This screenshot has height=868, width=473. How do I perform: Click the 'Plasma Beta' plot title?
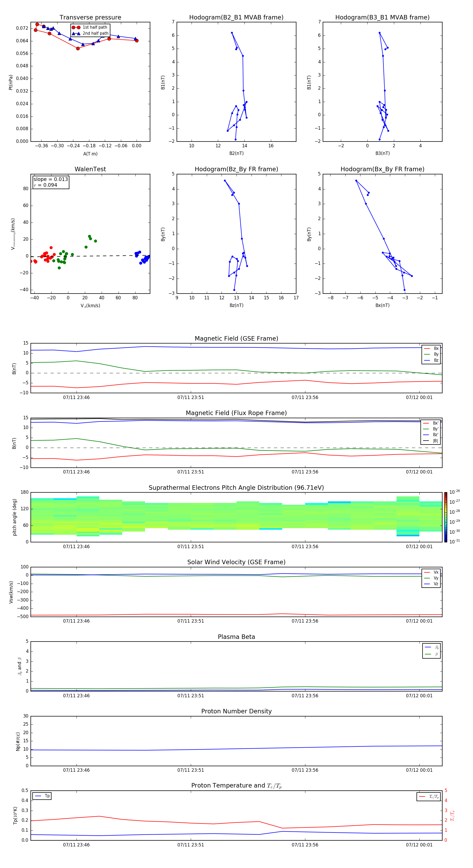click(x=236, y=637)
